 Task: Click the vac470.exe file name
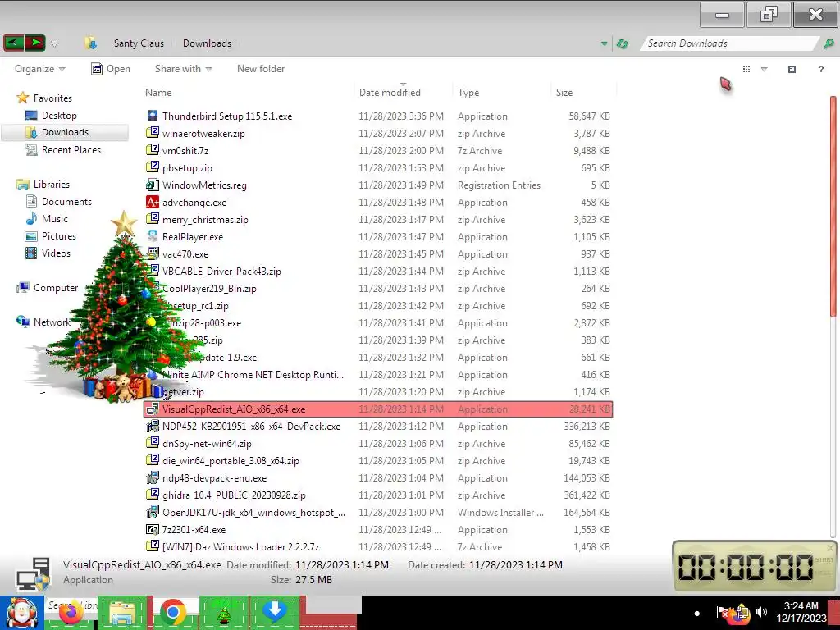click(x=185, y=254)
